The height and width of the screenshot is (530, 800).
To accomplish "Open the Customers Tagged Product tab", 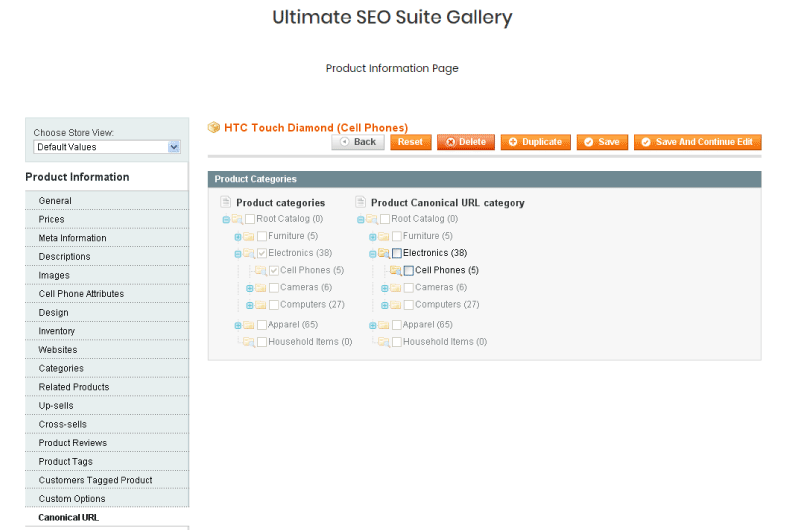I will coord(107,480).
